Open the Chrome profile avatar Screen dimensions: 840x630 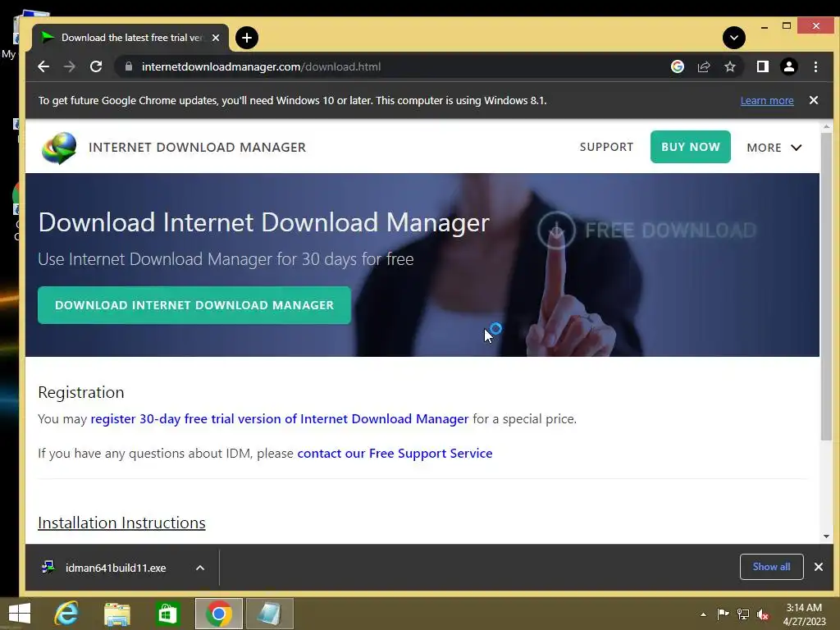788,66
